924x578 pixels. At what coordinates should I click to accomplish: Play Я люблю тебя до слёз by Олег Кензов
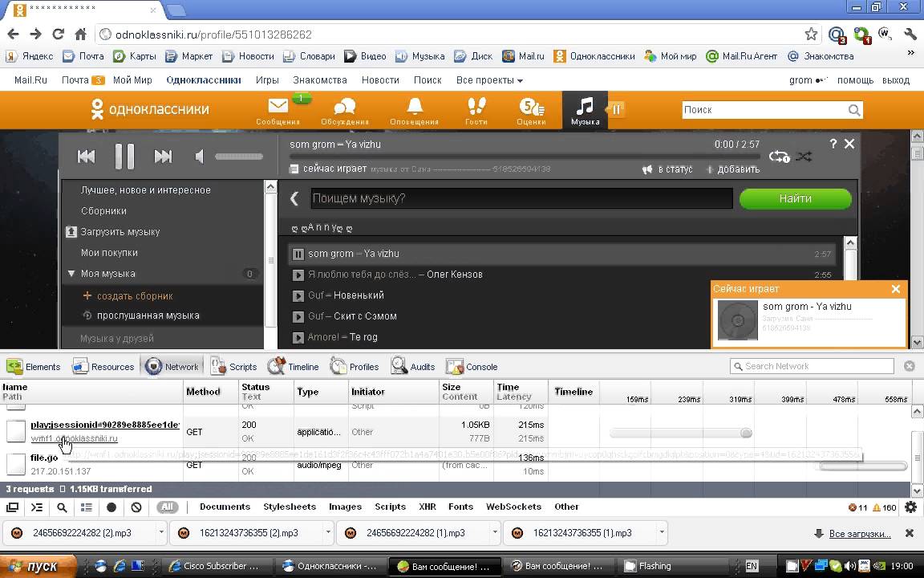pyautogui.click(x=298, y=275)
